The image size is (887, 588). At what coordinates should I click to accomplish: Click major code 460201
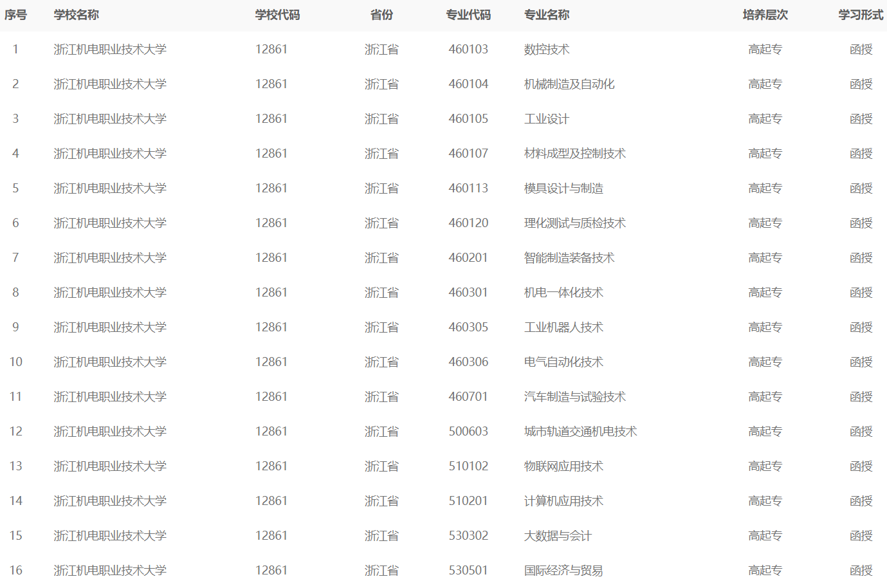pyautogui.click(x=468, y=258)
